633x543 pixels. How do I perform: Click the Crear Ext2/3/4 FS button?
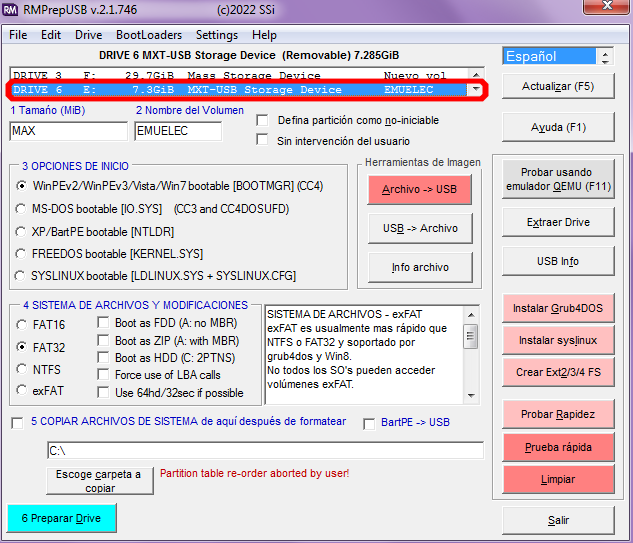point(558,372)
